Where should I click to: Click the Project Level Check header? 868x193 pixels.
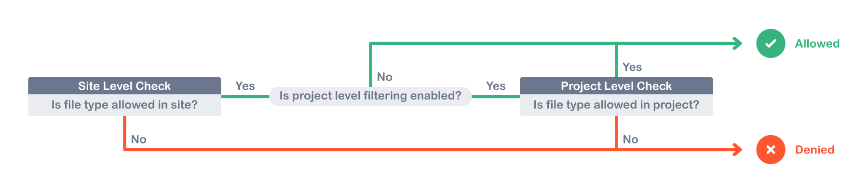(x=616, y=86)
